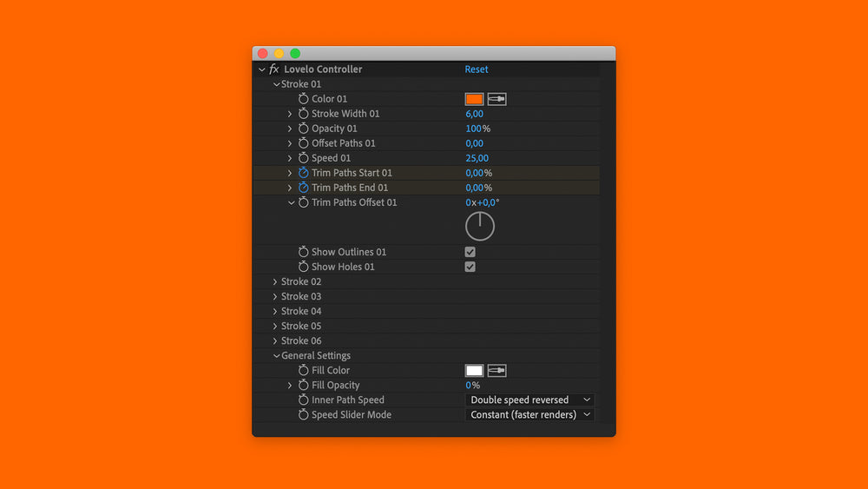Toggle the Stroke Width 01 stopwatch
This screenshot has height=489, width=868.
(303, 114)
